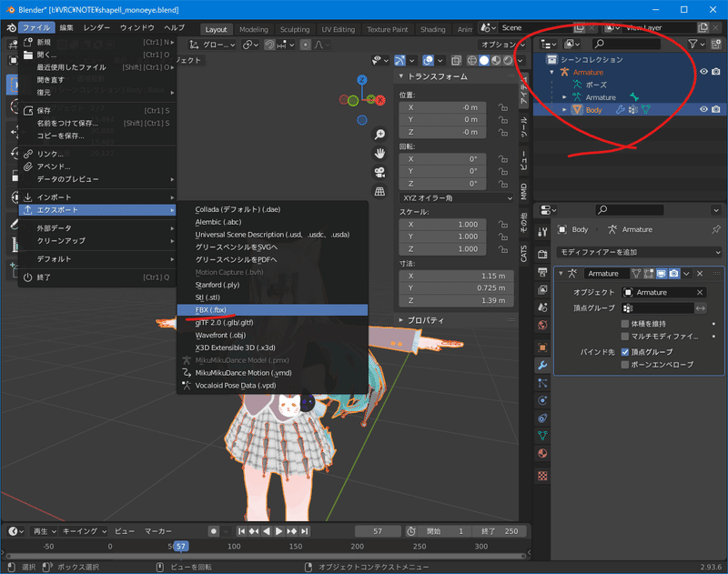Open the Object Data properties tab icon

[x=542, y=436]
